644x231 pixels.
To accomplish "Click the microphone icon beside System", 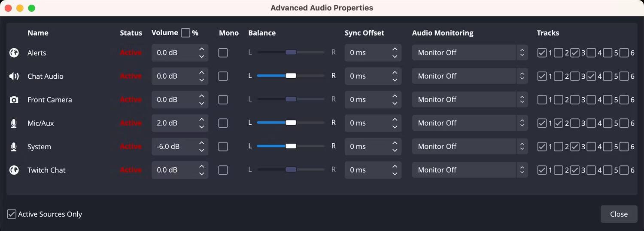I will pos(14,147).
